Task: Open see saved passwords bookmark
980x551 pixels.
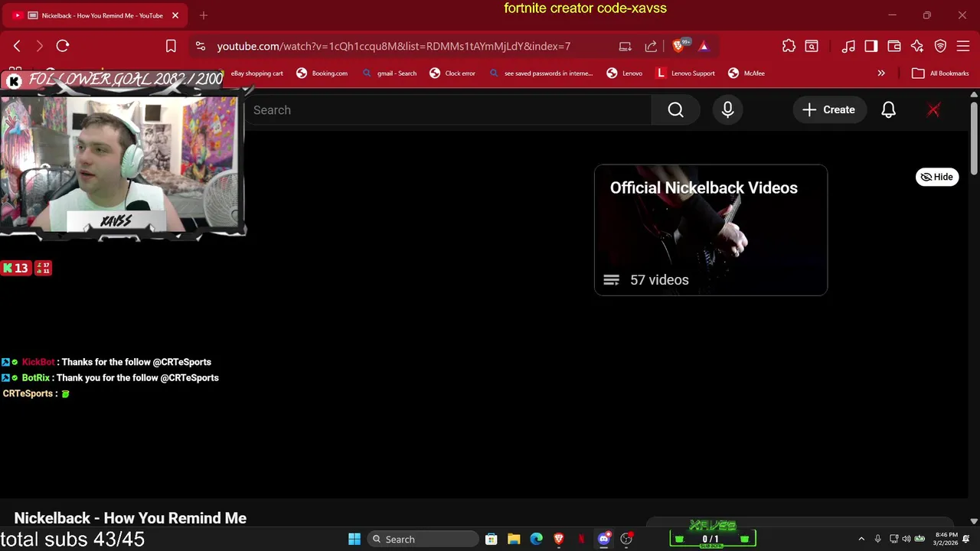Action: click(x=541, y=73)
